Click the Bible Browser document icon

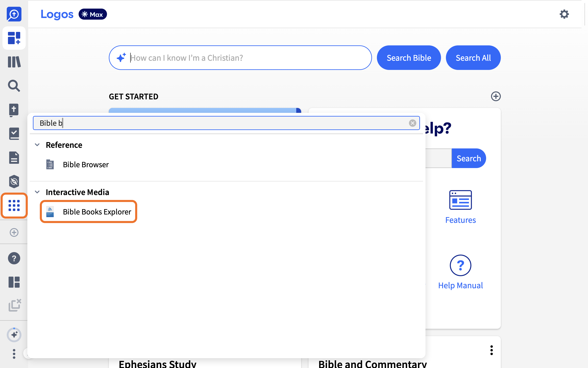coord(50,165)
